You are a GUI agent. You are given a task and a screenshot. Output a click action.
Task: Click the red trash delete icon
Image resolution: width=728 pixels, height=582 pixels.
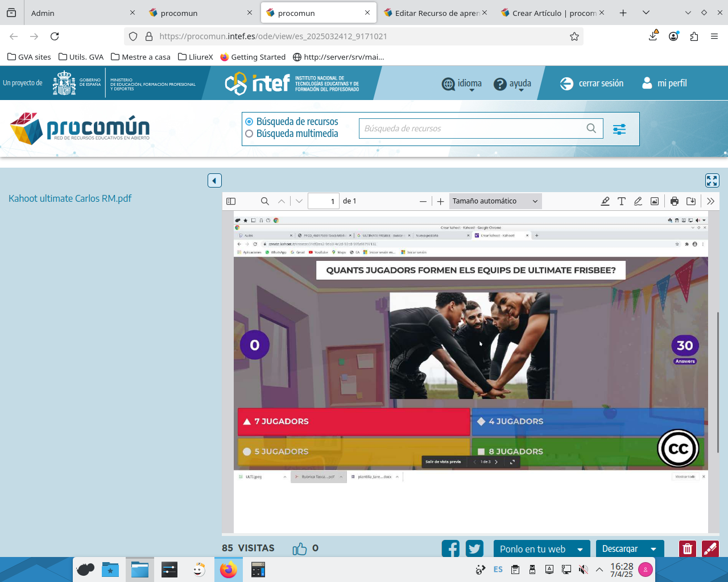[x=688, y=548]
